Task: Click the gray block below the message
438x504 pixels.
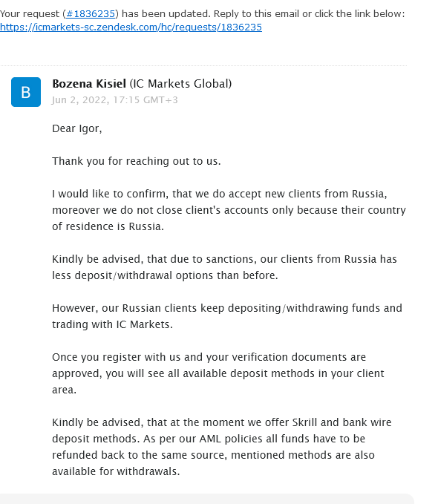Action: pyautogui.click(x=207, y=499)
